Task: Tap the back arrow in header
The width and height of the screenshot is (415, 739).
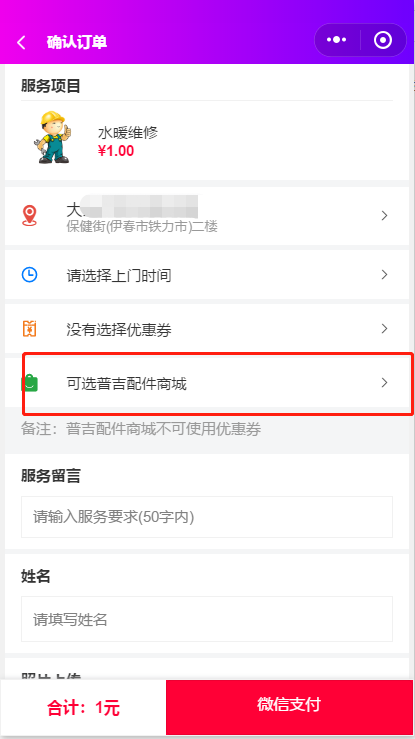Action: pyautogui.click(x=21, y=42)
